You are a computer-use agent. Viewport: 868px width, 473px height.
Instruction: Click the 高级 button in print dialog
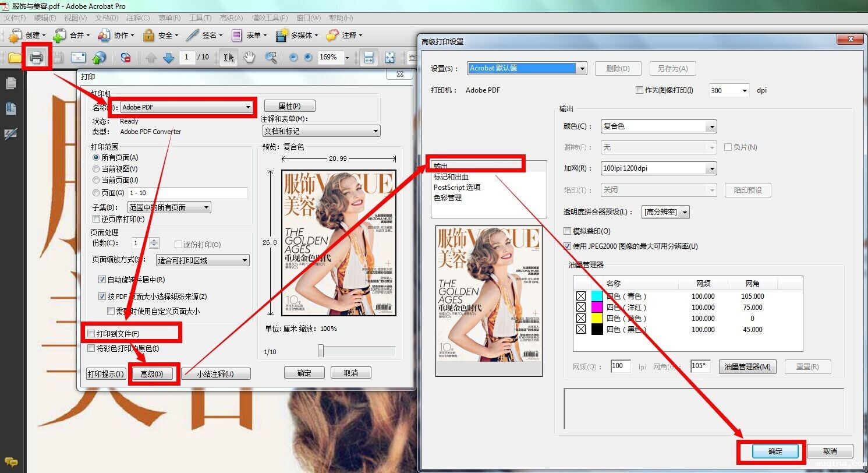point(152,374)
